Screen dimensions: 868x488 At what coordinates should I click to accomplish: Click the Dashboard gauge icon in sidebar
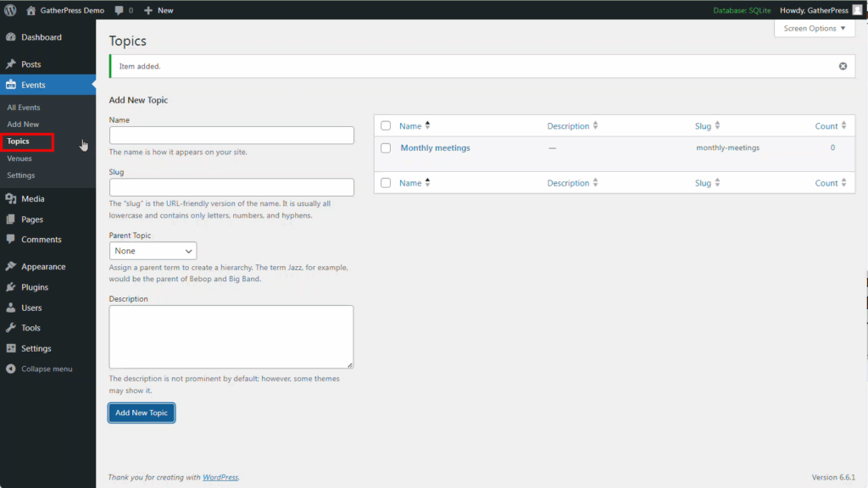click(x=11, y=37)
